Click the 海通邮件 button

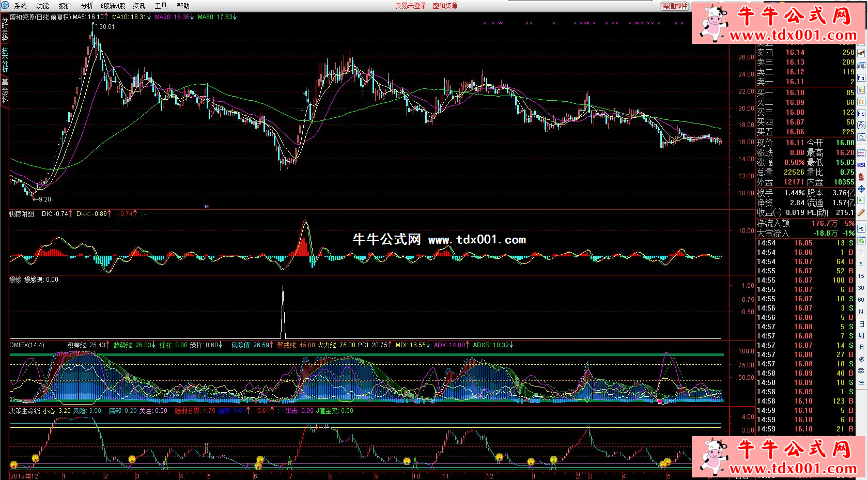click(x=675, y=6)
